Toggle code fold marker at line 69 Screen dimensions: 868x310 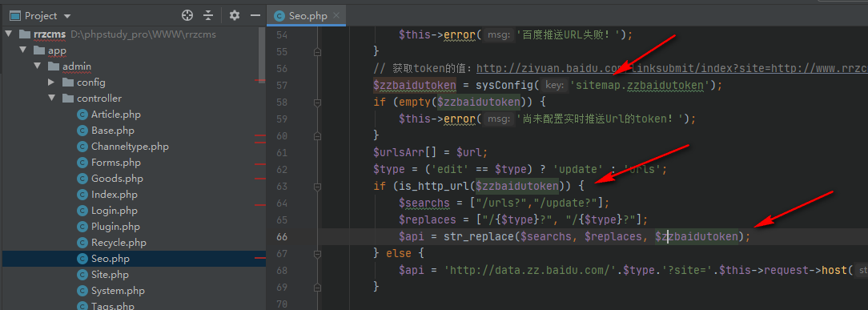[317, 287]
